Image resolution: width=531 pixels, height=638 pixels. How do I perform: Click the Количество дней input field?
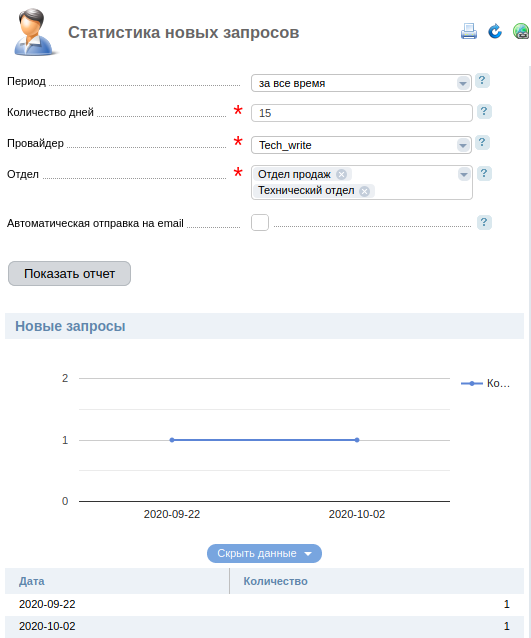pyautogui.click(x=362, y=113)
